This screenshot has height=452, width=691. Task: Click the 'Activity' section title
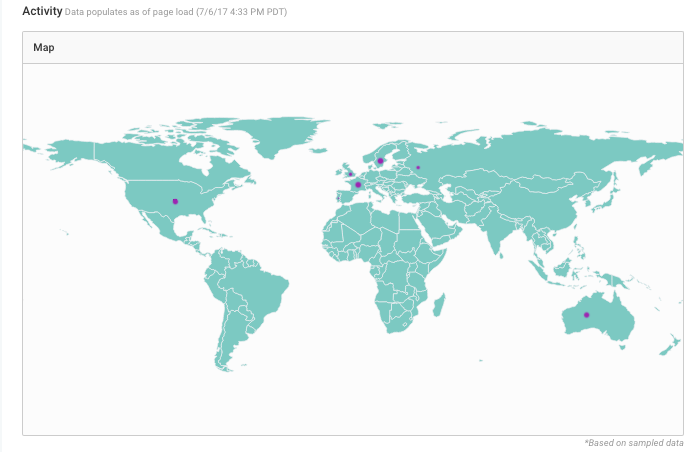point(42,11)
